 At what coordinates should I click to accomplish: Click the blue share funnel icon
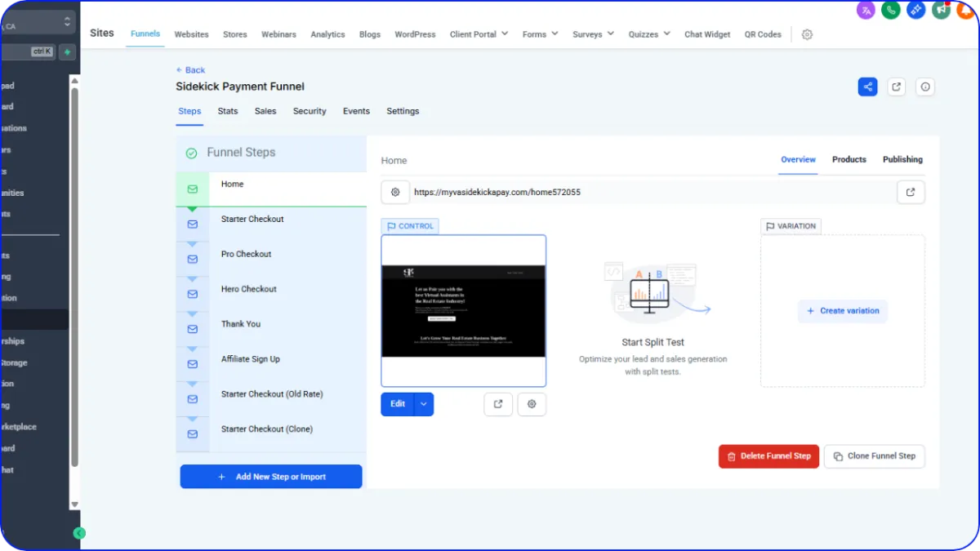pyautogui.click(x=868, y=87)
